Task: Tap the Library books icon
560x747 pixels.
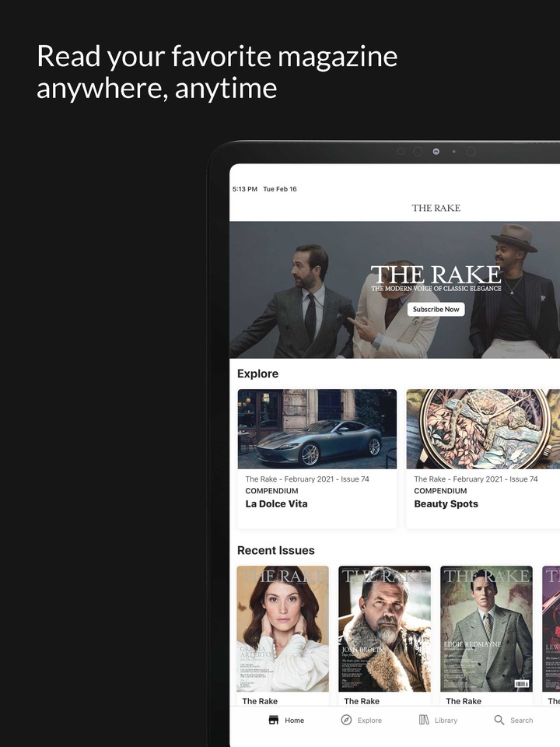Action: point(424,720)
